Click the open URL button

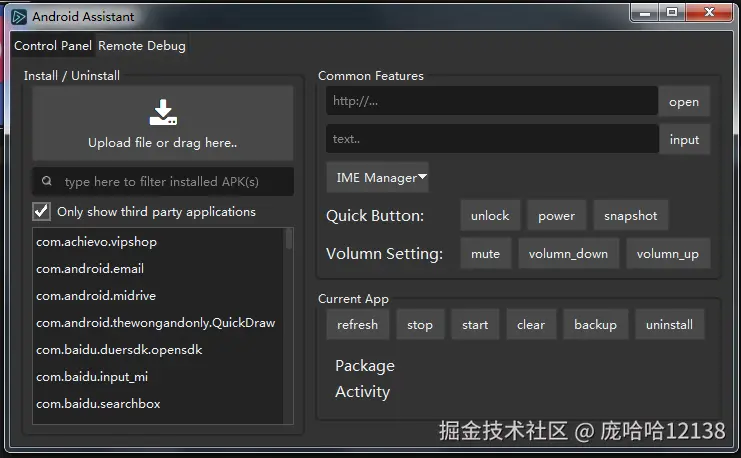684,102
